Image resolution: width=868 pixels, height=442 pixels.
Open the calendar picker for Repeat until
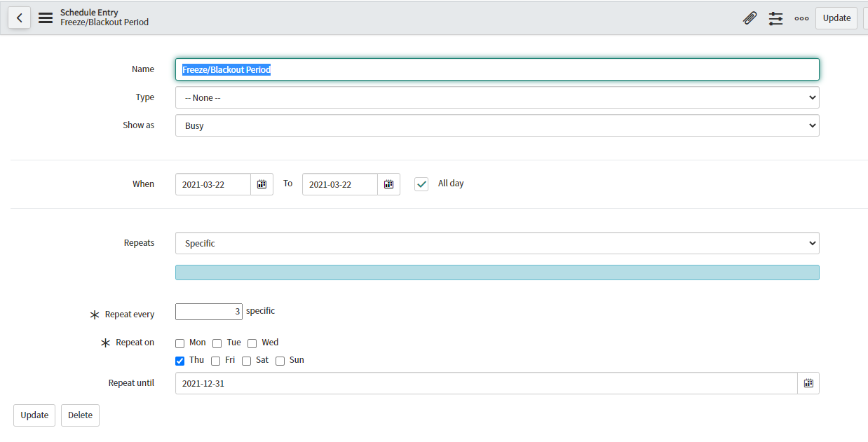point(808,383)
